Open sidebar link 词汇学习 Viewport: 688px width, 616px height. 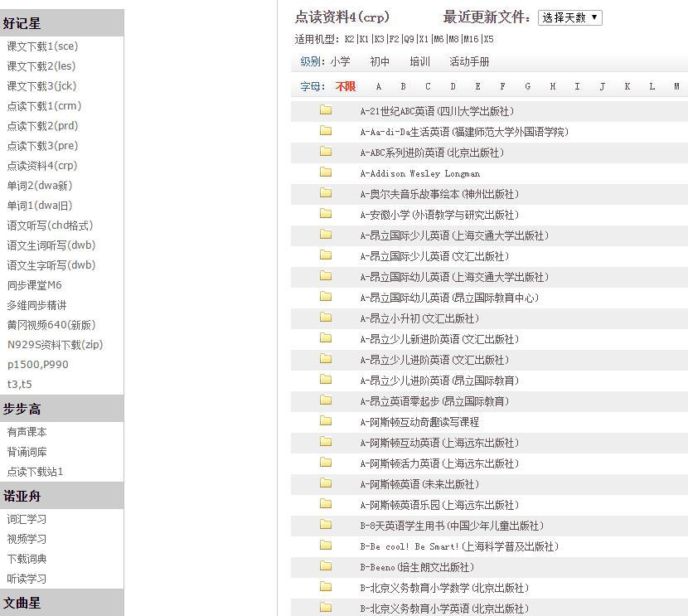click(x=27, y=520)
